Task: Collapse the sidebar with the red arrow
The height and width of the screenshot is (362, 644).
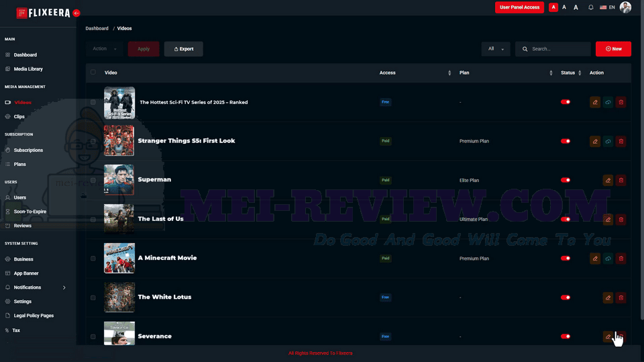Action: coord(76,13)
